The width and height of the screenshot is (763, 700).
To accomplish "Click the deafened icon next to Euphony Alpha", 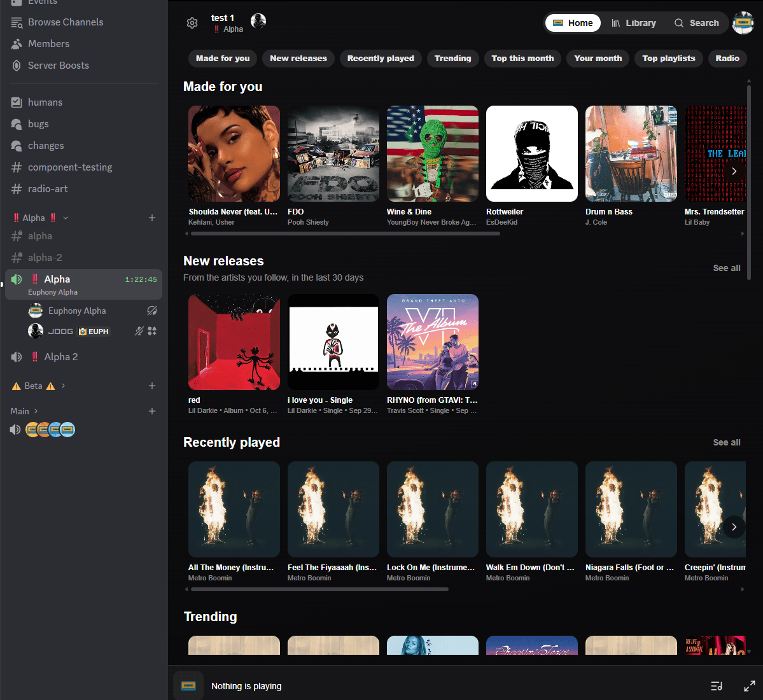I will pyautogui.click(x=152, y=311).
